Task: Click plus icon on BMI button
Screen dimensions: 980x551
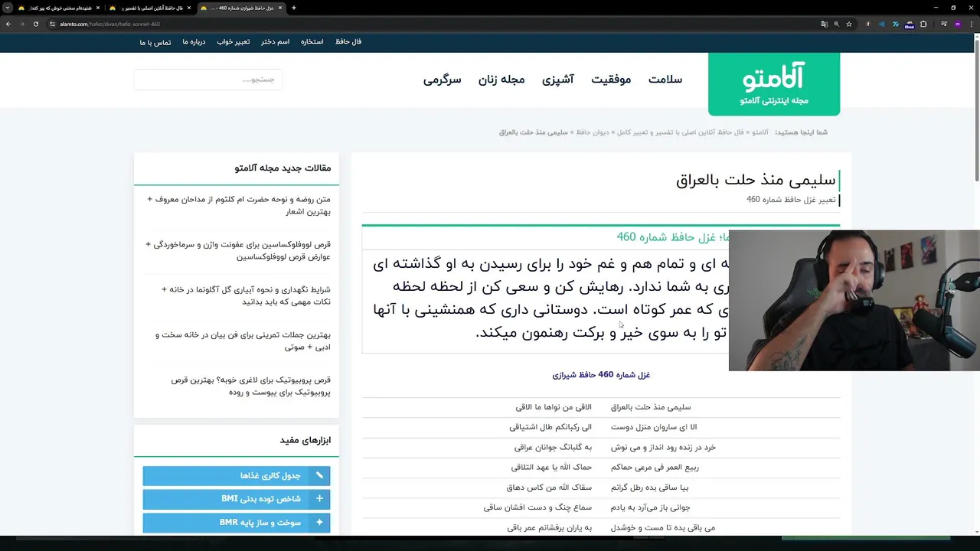Action: click(319, 499)
